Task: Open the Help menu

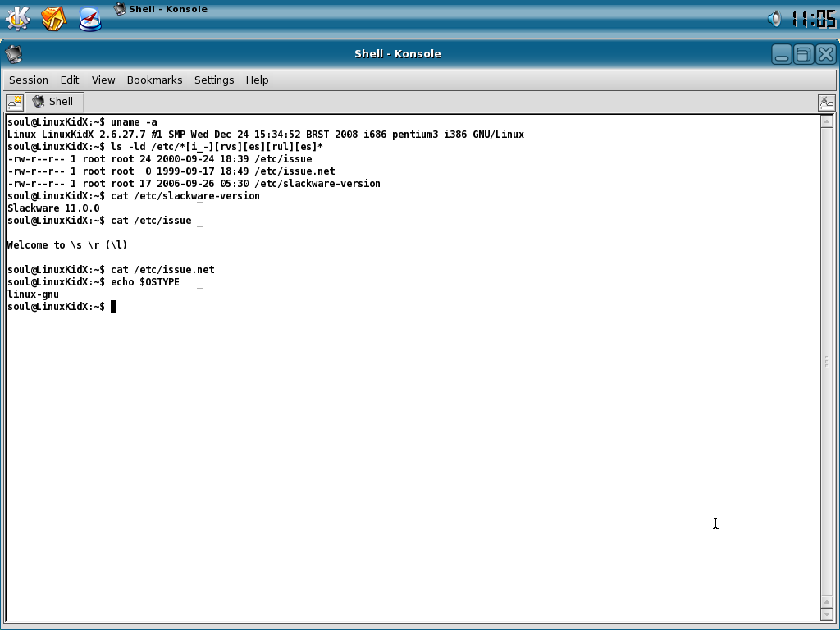Action: (x=257, y=80)
